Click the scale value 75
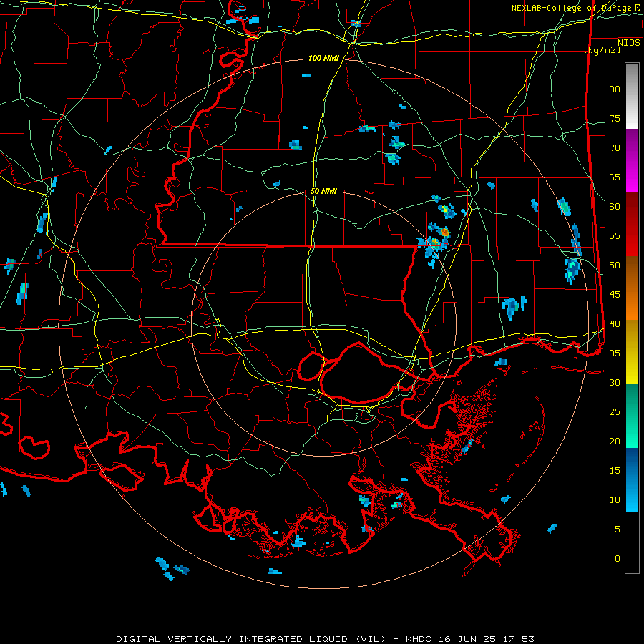The image size is (644, 644). click(615, 119)
